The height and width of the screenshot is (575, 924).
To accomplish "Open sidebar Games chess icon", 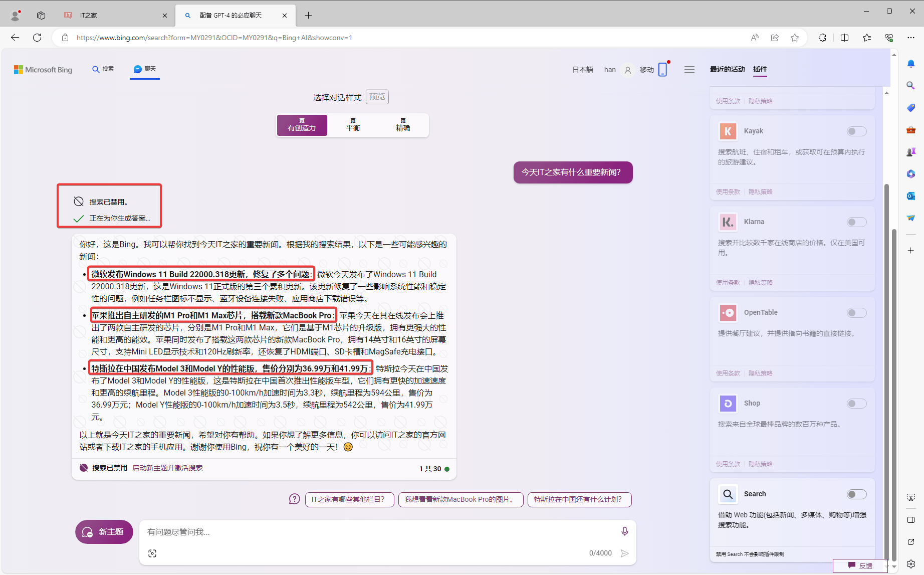I will click(911, 152).
